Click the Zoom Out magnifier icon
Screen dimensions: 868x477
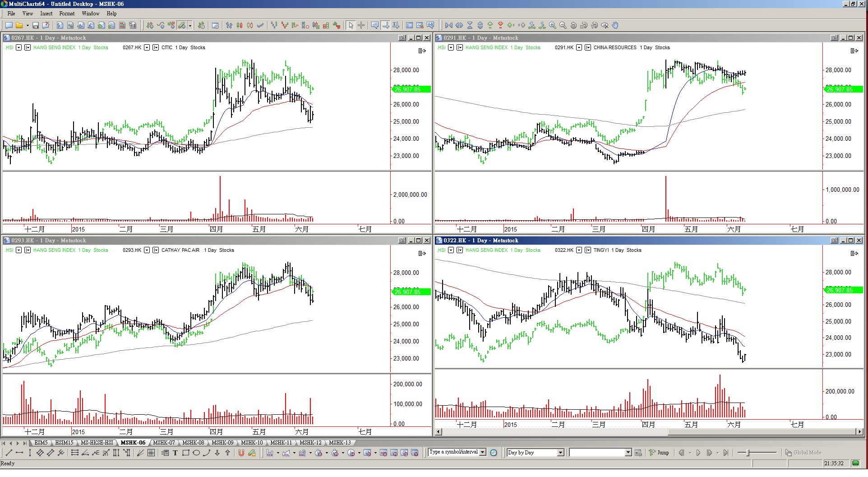click(x=563, y=26)
